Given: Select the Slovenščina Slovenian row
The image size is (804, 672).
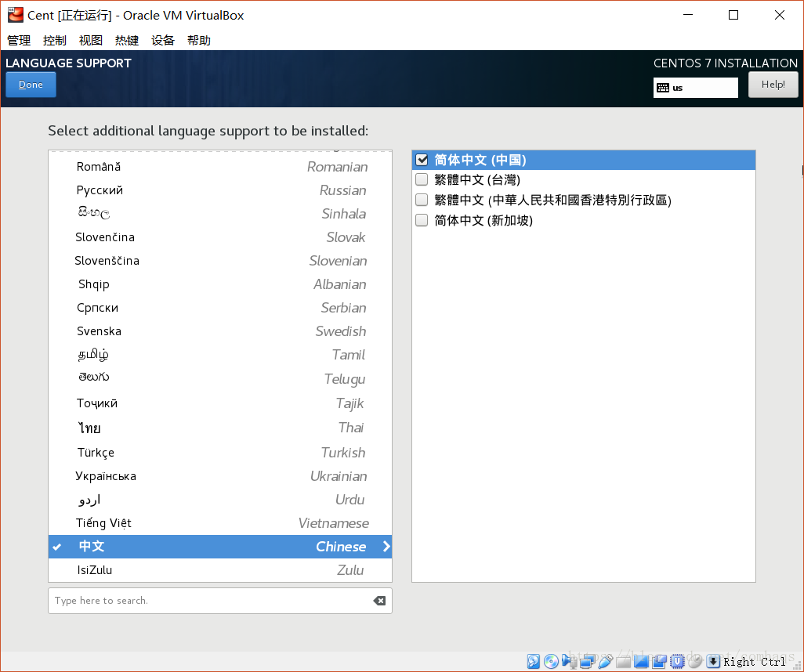Looking at the screenshot, I should 220,261.
